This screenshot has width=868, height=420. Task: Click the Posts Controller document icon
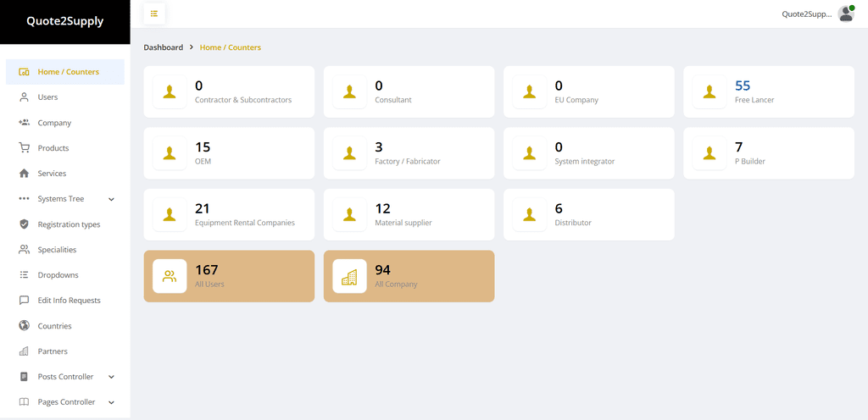tap(24, 377)
